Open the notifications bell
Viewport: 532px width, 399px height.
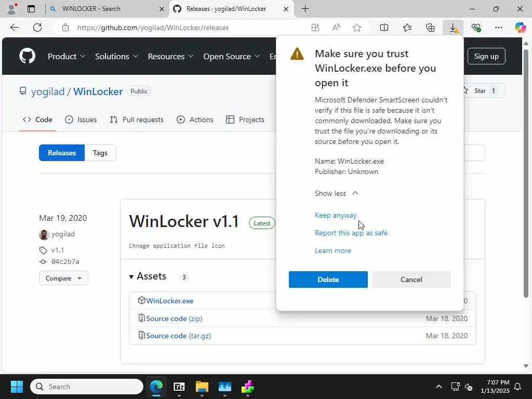518,387
